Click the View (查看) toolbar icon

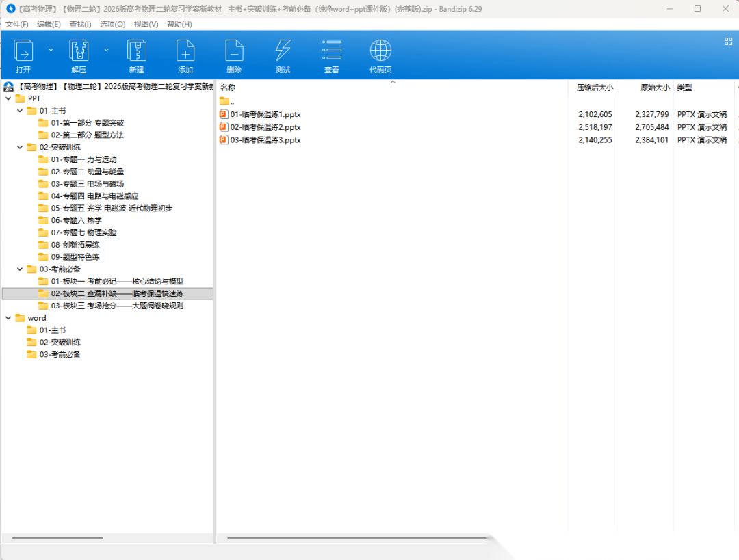[332, 52]
